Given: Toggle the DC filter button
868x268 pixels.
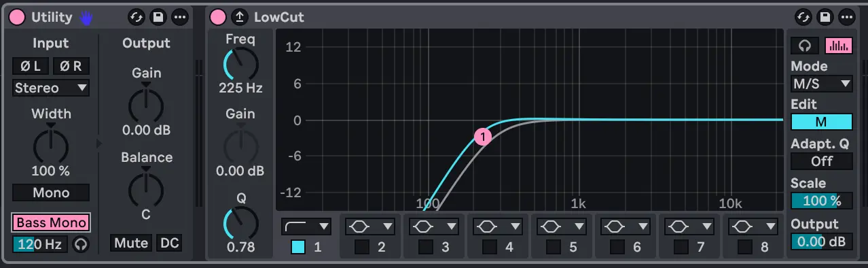Looking at the screenshot, I should 169,243.
